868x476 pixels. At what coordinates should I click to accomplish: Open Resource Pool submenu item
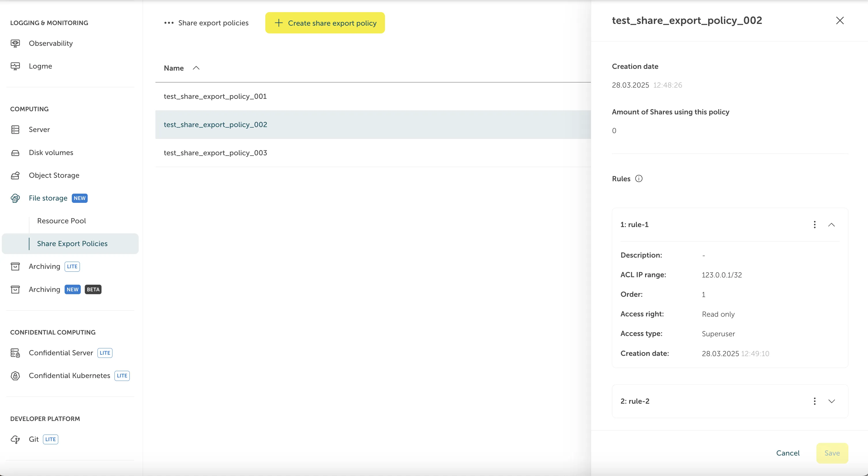61,221
